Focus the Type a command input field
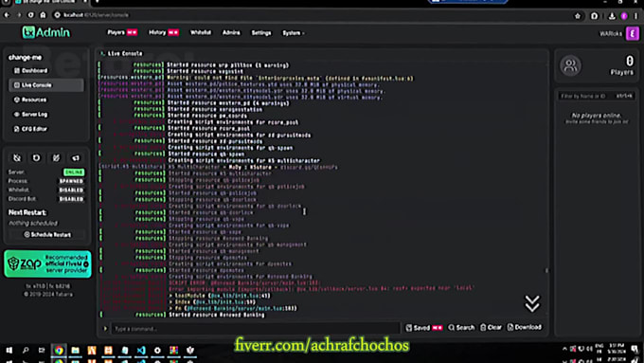Image resolution: width=644 pixels, height=363 pixels. pos(256,329)
